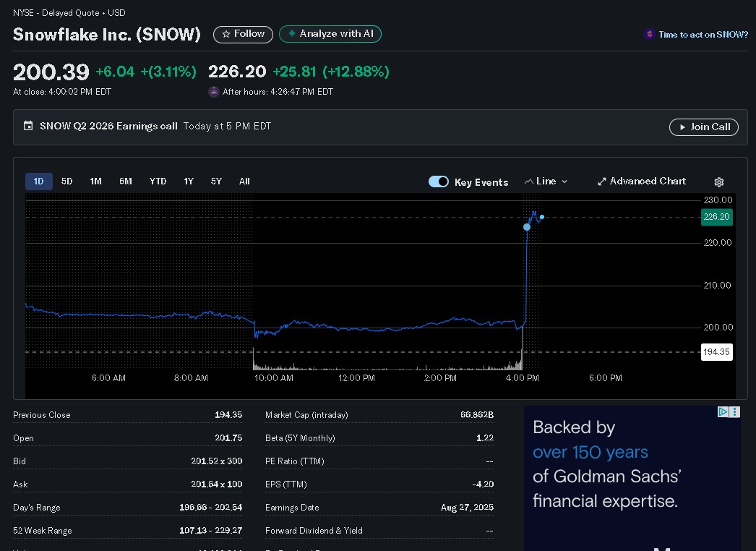Image resolution: width=756 pixels, height=551 pixels.
Task: Click the ad options icon beside AdChoices
Action: (734, 411)
